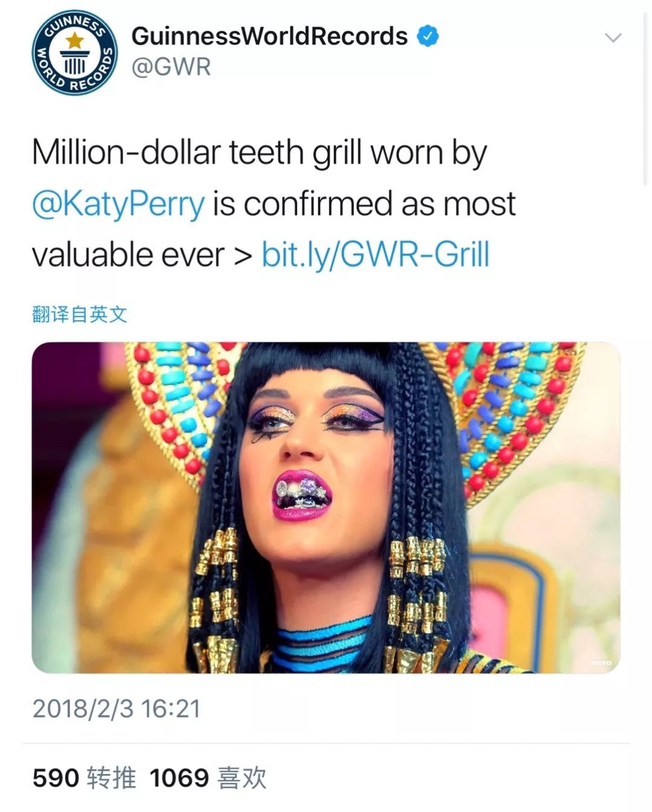The image size is (652, 812).
Task: Tap the blue verified badge
Action: click(x=428, y=36)
